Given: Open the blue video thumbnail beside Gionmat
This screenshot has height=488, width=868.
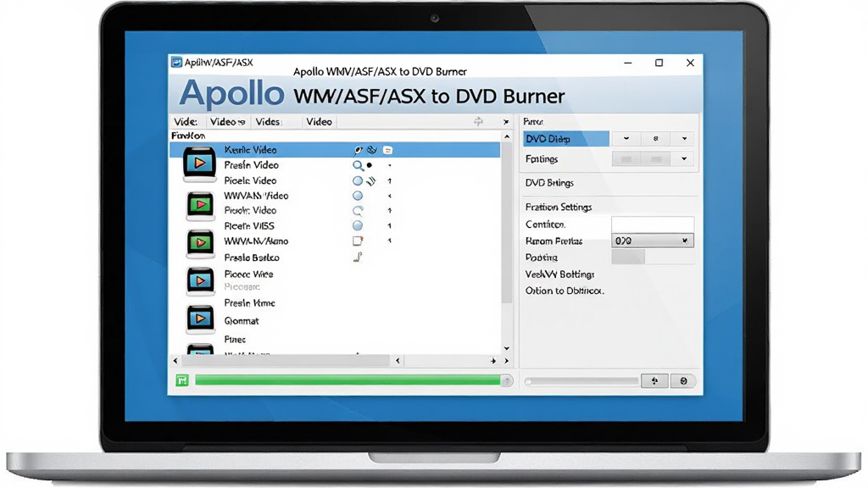Looking at the screenshot, I should pyautogui.click(x=200, y=319).
